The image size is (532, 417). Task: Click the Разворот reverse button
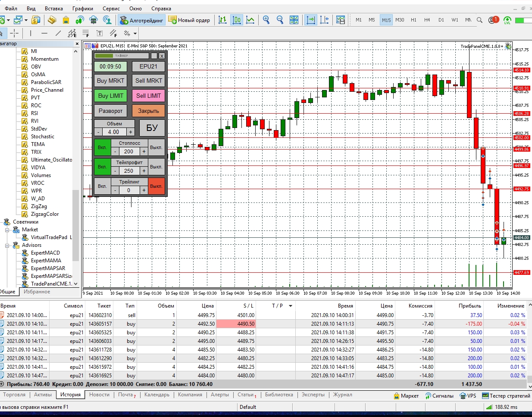click(111, 111)
